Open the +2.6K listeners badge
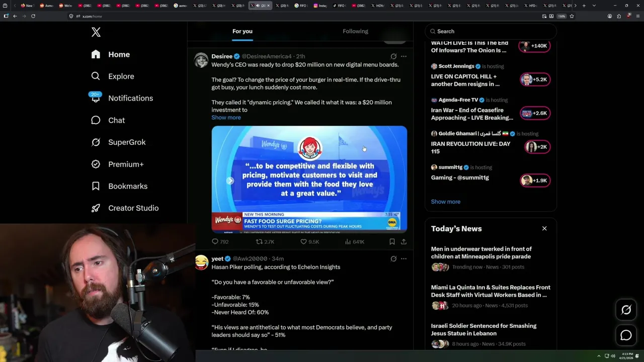Image resolution: width=644 pixels, height=362 pixels. point(535,113)
